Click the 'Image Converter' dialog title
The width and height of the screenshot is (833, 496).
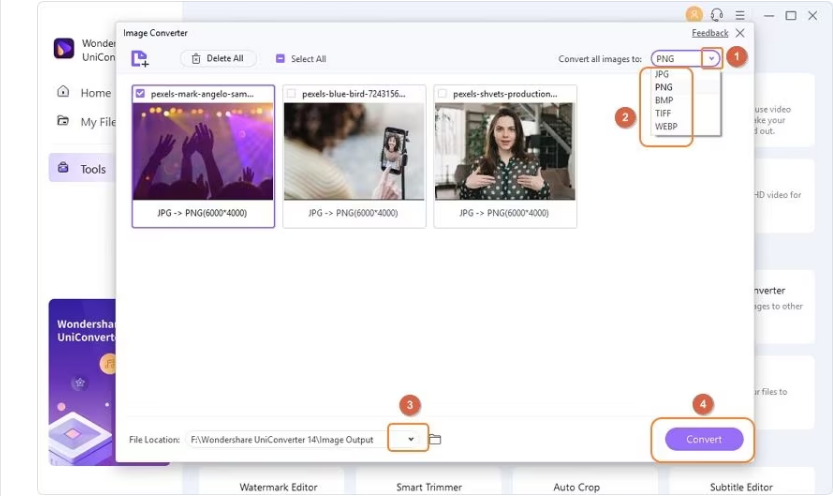[155, 33]
